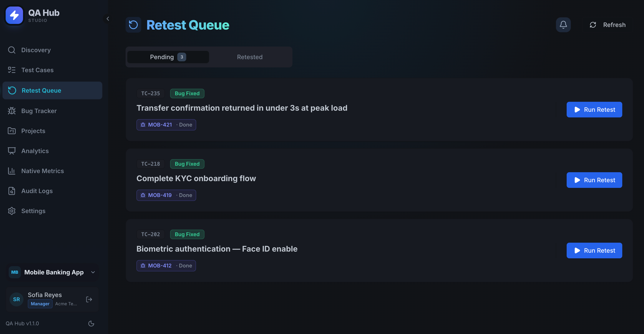The image size is (644, 334).
Task: Click play icon on TC-235 Run Retest
Action: click(577, 110)
